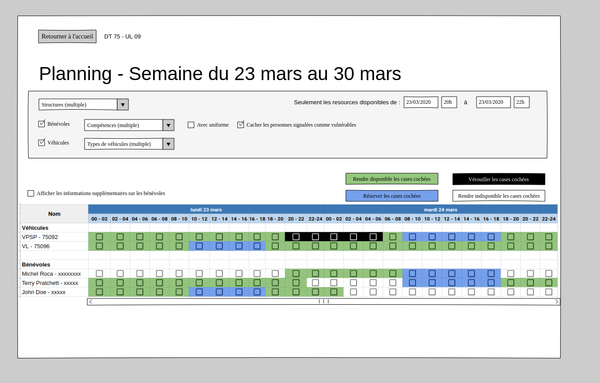This screenshot has height=383, width=600.
Task: Check Terry Pratchett box for lundi 02 - 04
Action: [x=120, y=283]
